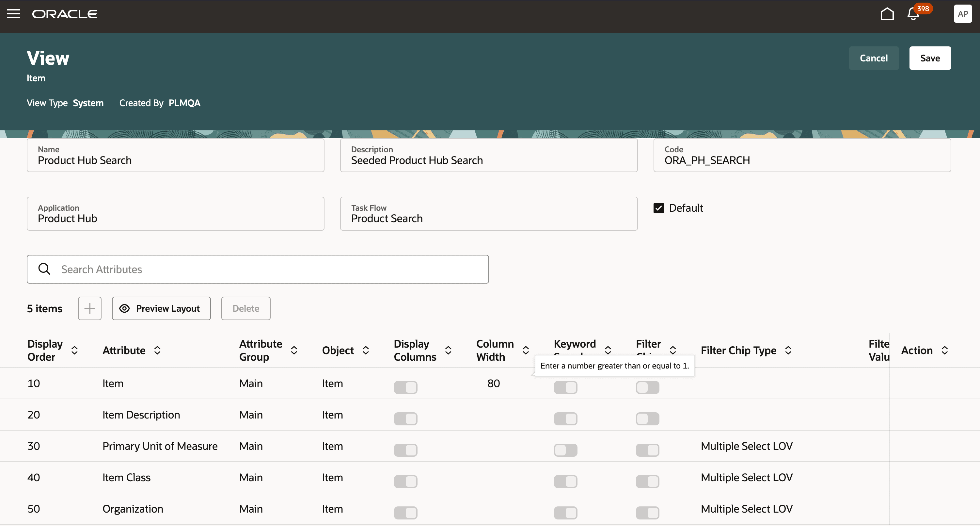980x526 pixels.
Task: Click the Oracle logo
Action: click(65, 14)
